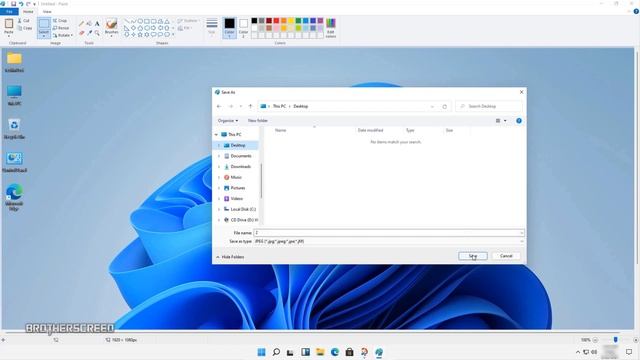Open Edit colors in Paint ribbon

[x=331, y=28]
